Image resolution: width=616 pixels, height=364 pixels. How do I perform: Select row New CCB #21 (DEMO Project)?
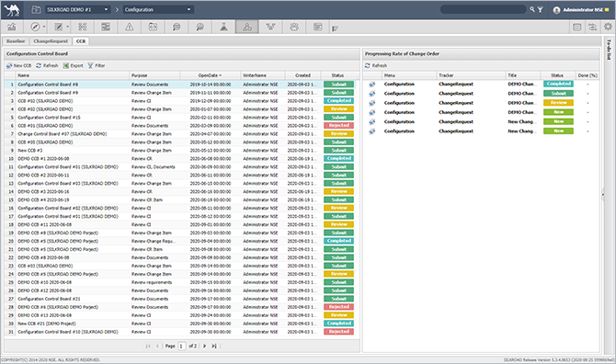point(181,324)
